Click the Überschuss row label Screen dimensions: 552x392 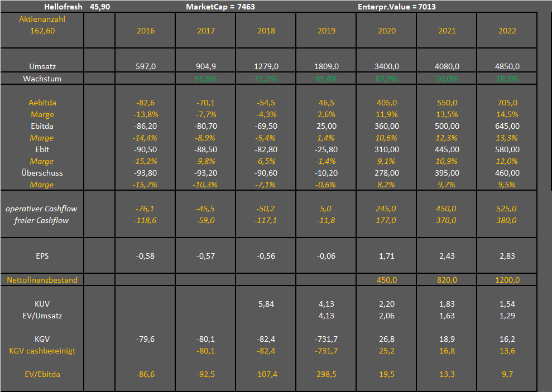tap(42, 173)
